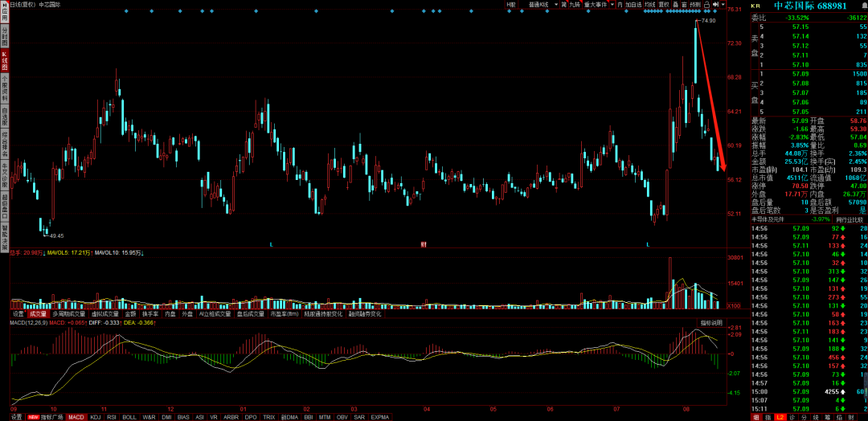868x421 pixels.
Task: Open 设置 for the bottom indicator row
Action: 17,417
